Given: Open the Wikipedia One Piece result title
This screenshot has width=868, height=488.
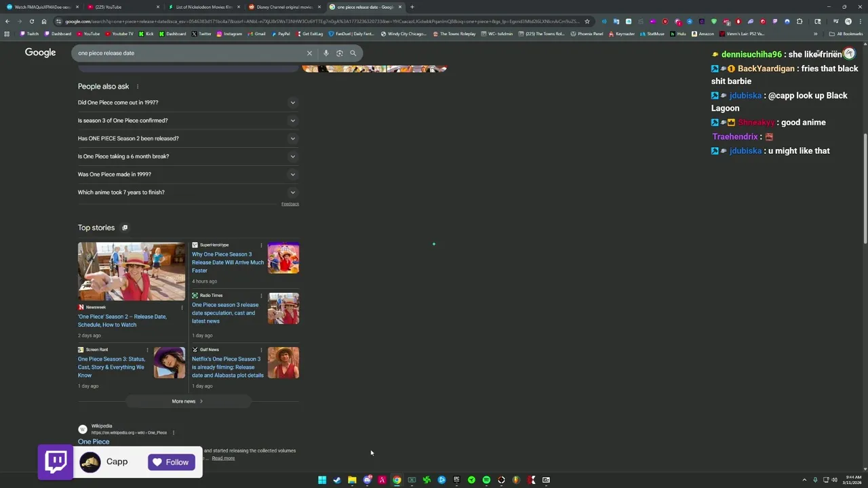Looking at the screenshot, I should point(94,442).
